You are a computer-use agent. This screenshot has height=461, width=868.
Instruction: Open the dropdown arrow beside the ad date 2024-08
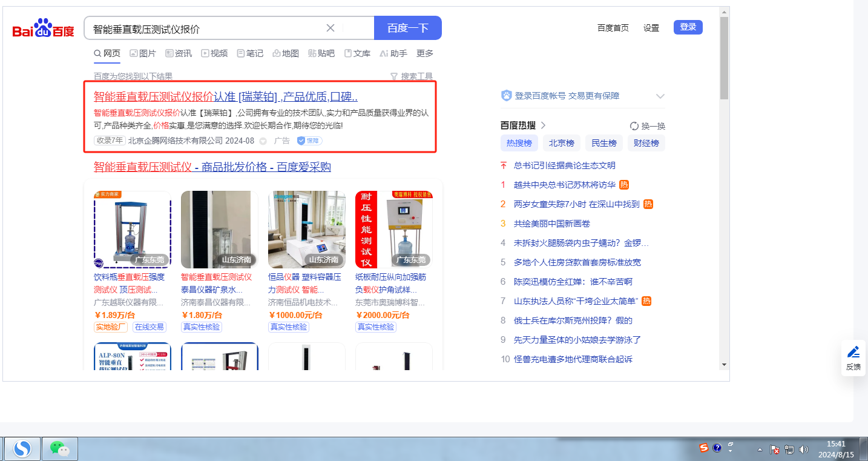(263, 141)
